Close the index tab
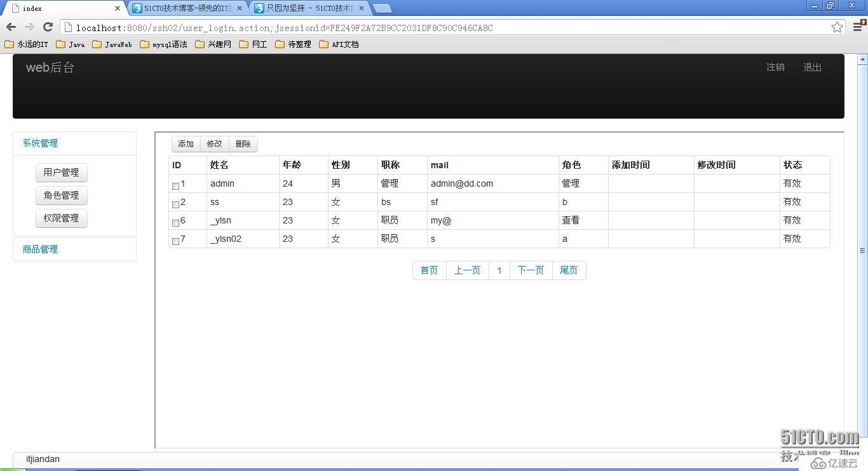The height and width of the screenshot is (471, 868). point(118,8)
